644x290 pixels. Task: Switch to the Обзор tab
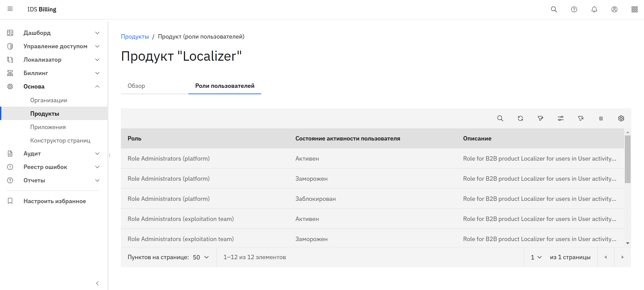136,86
